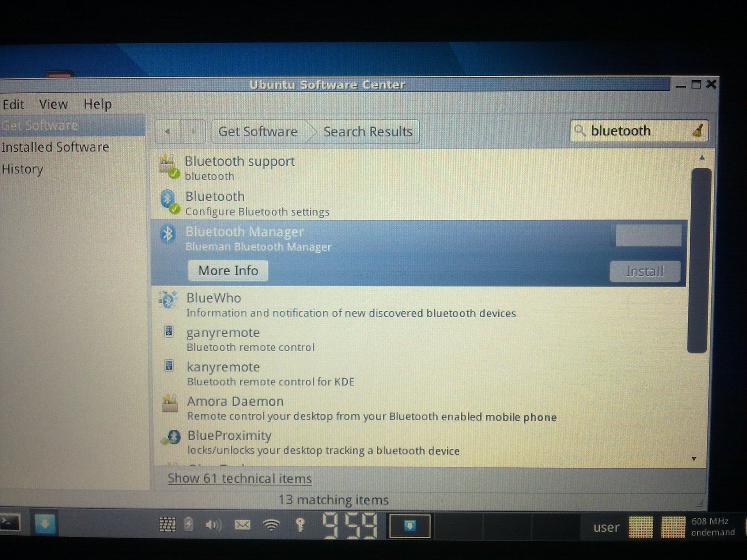The height and width of the screenshot is (560, 747).
Task: Click the battery tray icon
Action: 188,524
